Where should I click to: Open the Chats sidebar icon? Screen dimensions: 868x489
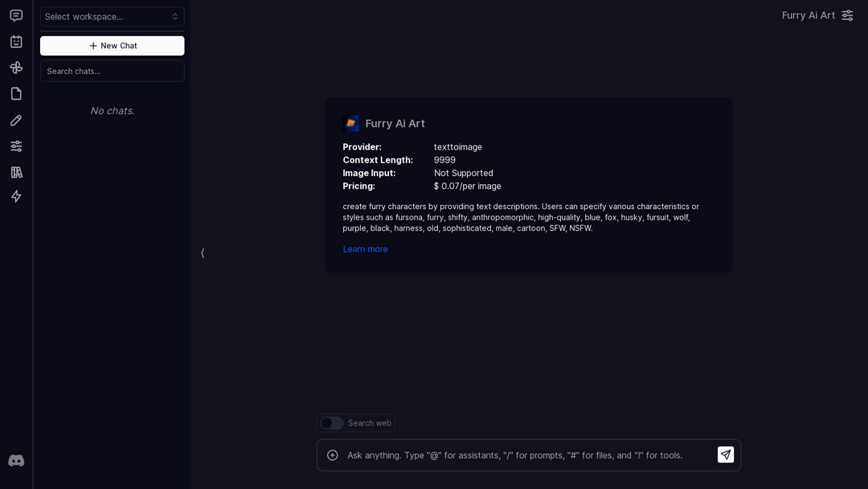[x=16, y=15]
